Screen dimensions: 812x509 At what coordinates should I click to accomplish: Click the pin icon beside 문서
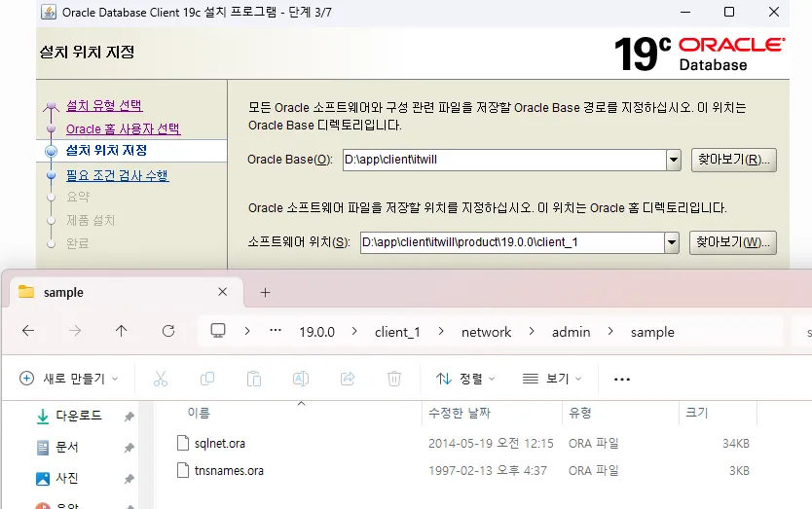pyautogui.click(x=129, y=448)
